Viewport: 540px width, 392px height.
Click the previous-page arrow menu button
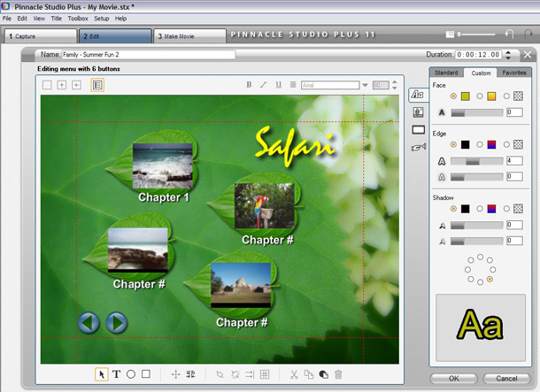pyautogui.click(x=89, y=322)
